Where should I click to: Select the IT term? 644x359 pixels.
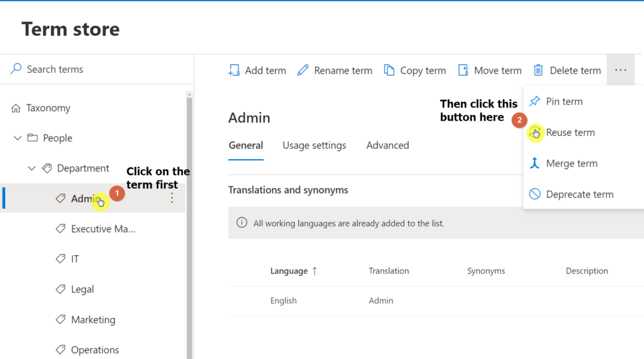click(75, 259)
